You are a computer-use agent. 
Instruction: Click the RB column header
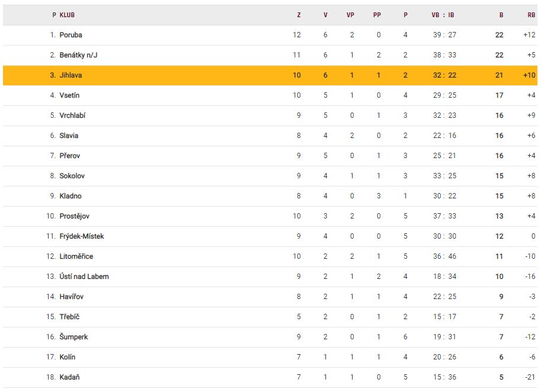coord(531,15)
